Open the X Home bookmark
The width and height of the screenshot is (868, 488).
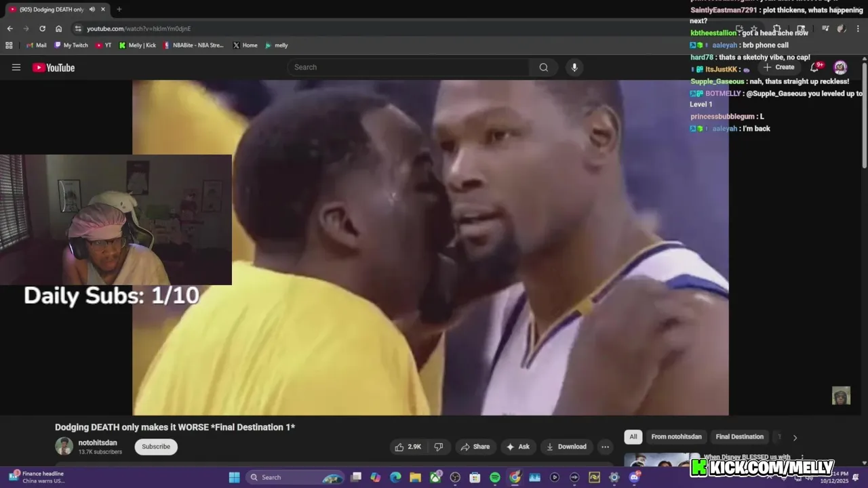245,45
